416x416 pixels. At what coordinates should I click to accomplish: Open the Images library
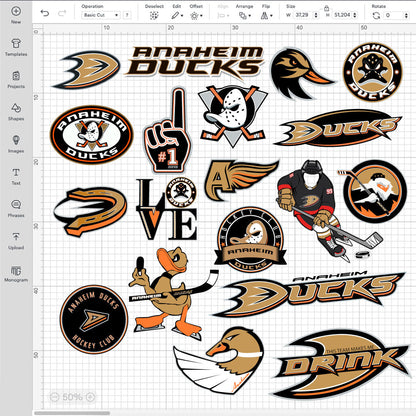[x=16, y=144]
